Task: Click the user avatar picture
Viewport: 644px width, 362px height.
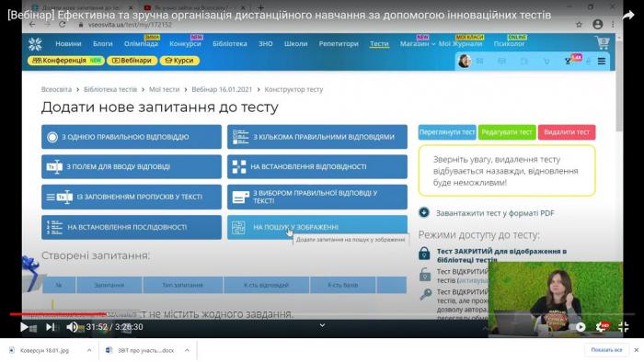Action: click(x=464, y=61)
